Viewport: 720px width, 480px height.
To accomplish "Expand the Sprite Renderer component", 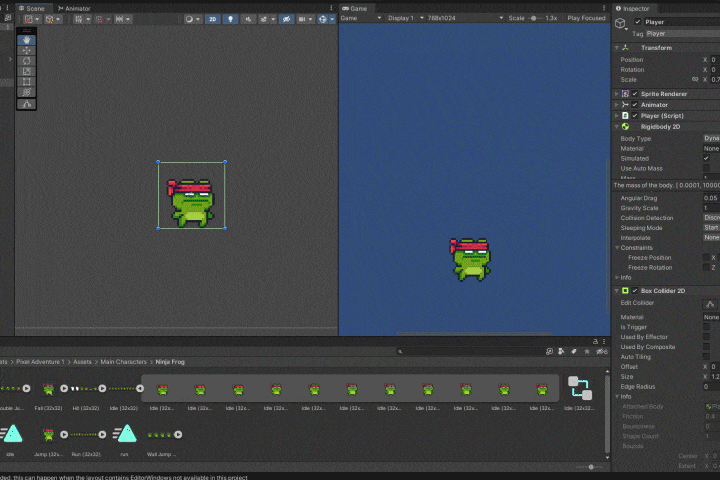I will point(617,94).
